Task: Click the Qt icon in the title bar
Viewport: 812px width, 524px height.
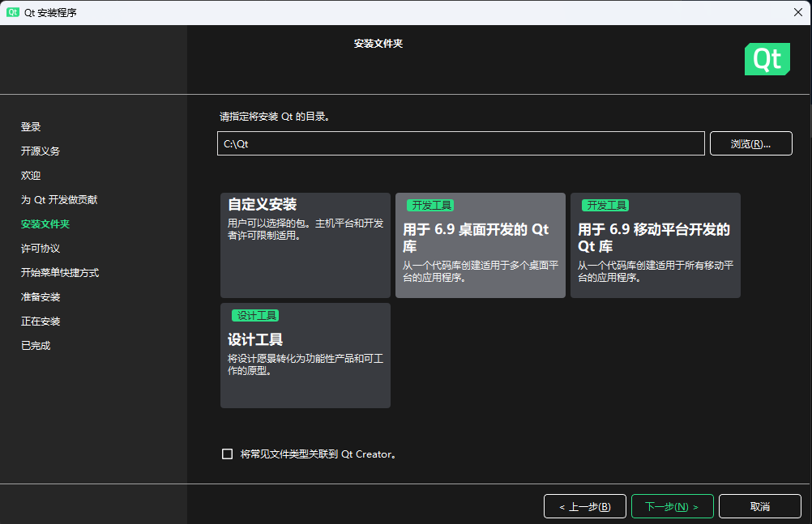Action: 11,12
